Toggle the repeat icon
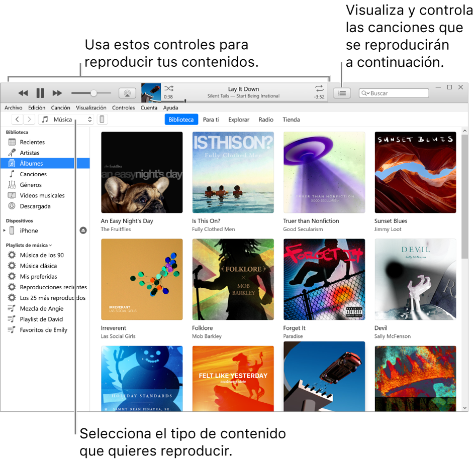476x462 pixels. 319,88
